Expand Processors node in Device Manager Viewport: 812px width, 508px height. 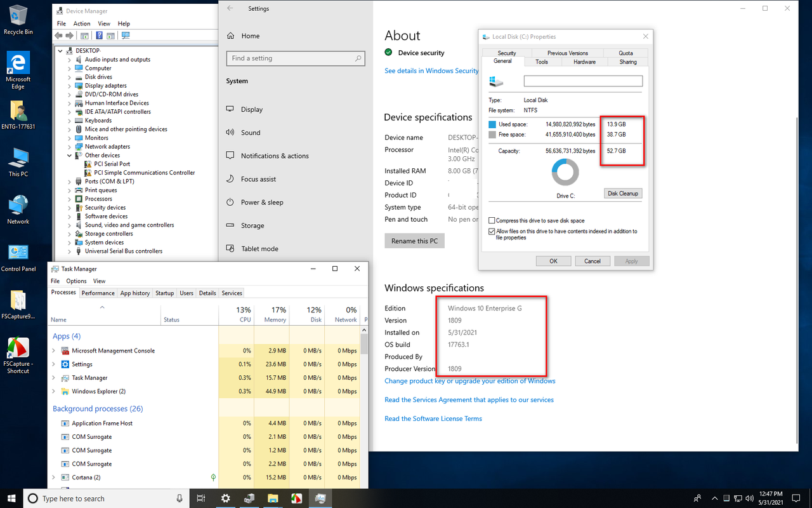69,199
